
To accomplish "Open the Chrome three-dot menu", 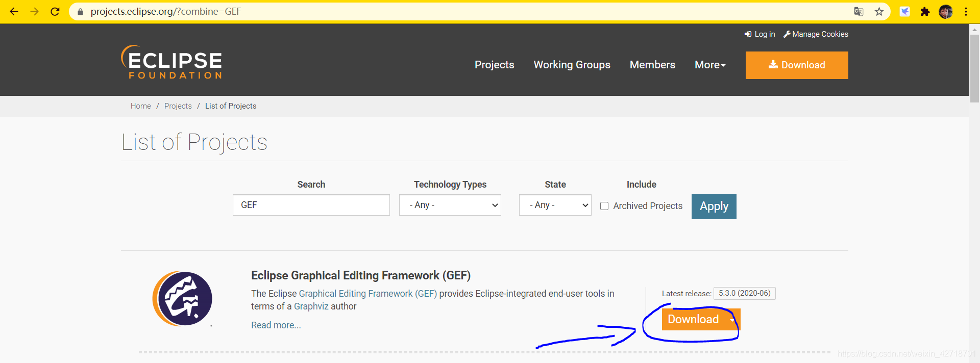I will (966, 11).
